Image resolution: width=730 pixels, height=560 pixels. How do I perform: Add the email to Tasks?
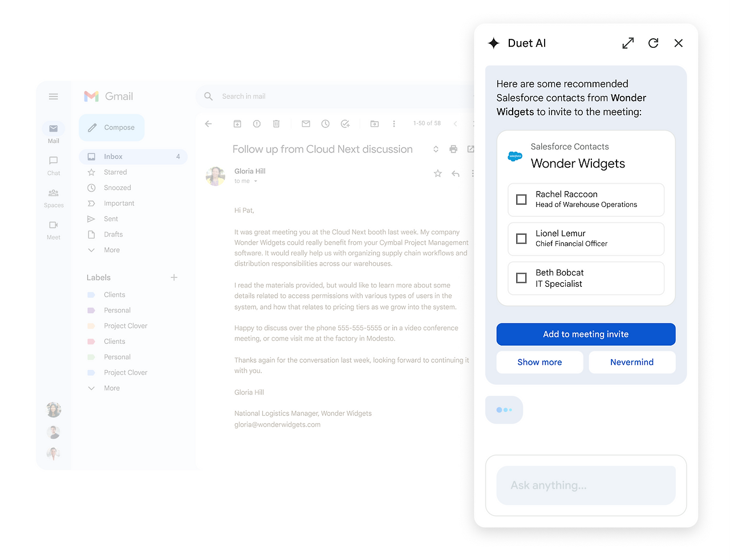pyautogui.click(x=345, y=124)
